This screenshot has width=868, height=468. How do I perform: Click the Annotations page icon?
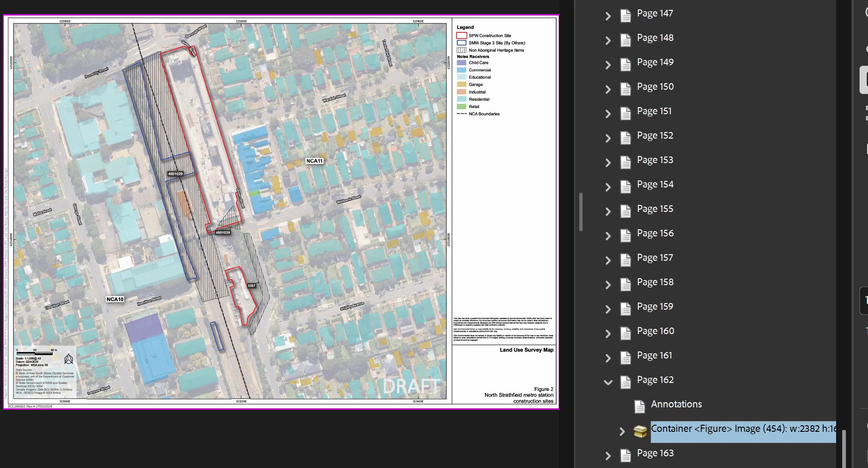pos(639,406)
